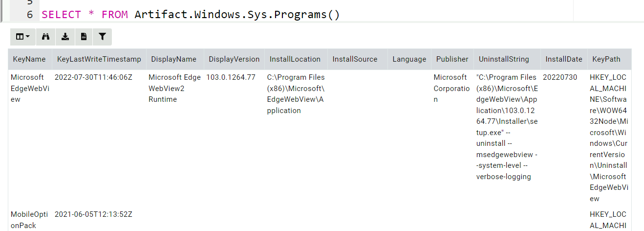
Task: Click the Microsoft EdgeWebView key name cell
Action: tap(27, 88)
